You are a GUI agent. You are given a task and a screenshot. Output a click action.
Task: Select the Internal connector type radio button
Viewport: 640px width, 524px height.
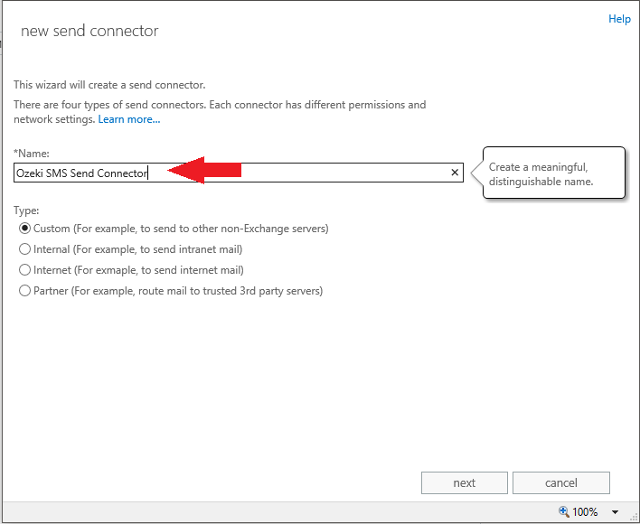click(25, 249)
